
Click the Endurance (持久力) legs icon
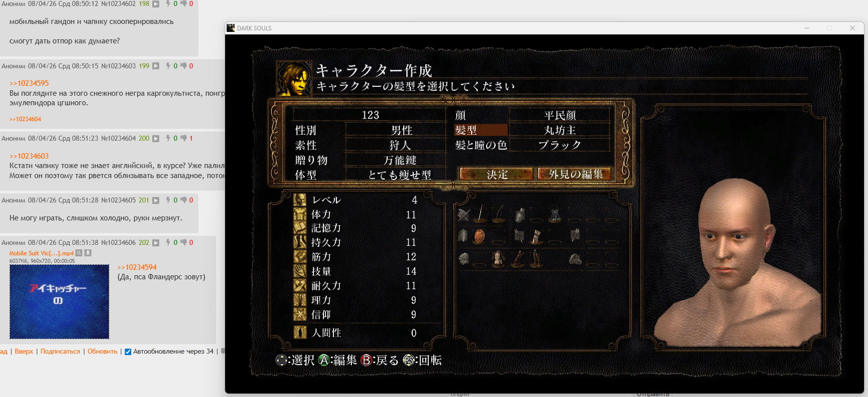[x=299, y=242]
